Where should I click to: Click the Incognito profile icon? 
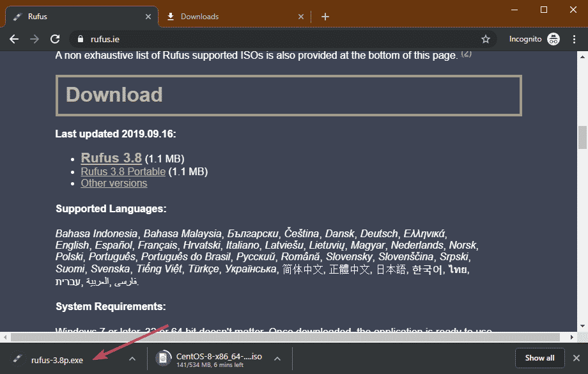pos(553,39)
